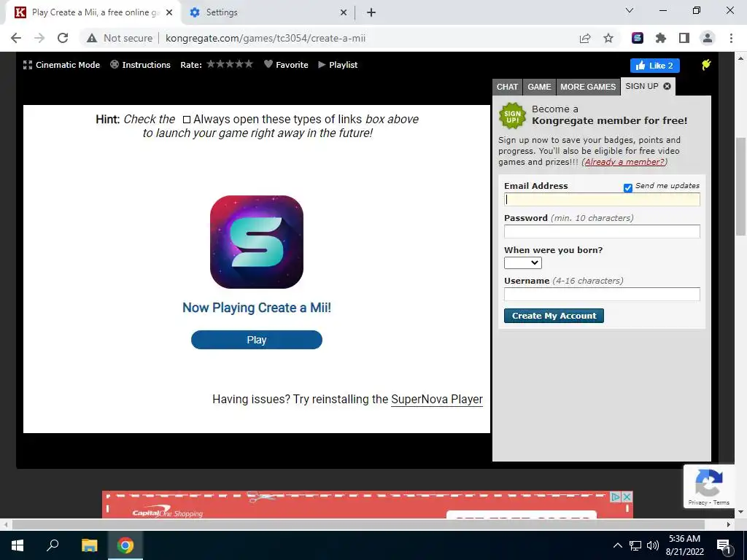
Task: Open the network status icon
Action: 635,545
